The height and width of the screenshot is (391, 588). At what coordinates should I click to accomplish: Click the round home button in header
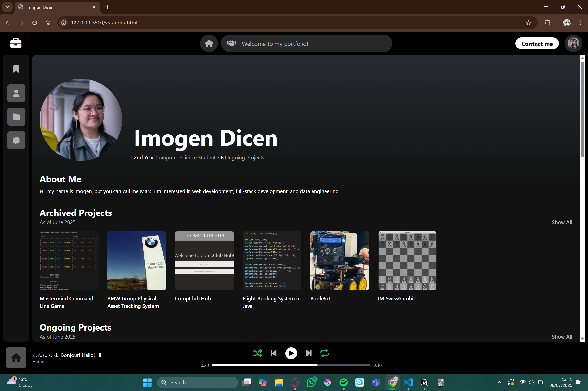click(x=209, y=43)
